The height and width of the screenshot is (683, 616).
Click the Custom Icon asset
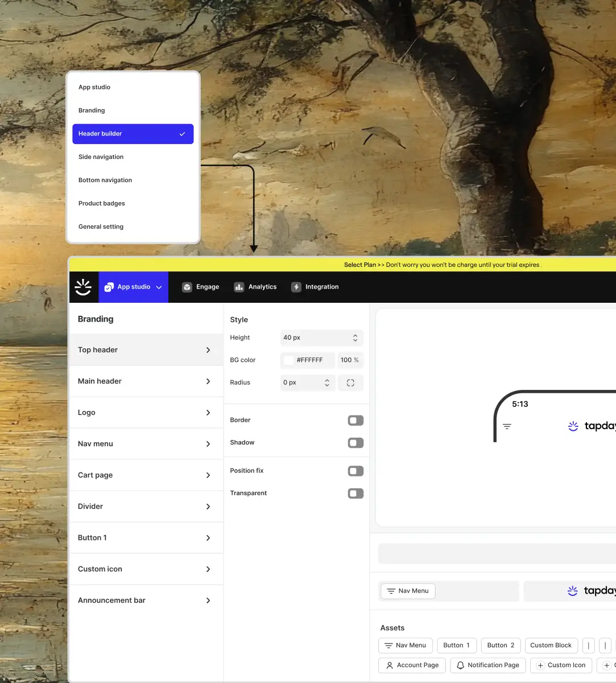point(561,665)
